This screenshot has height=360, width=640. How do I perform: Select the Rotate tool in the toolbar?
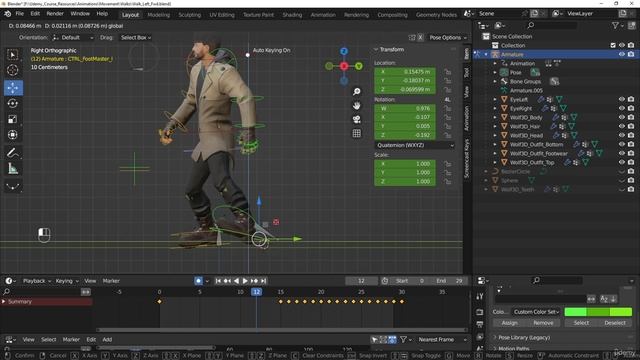[13, 104]
